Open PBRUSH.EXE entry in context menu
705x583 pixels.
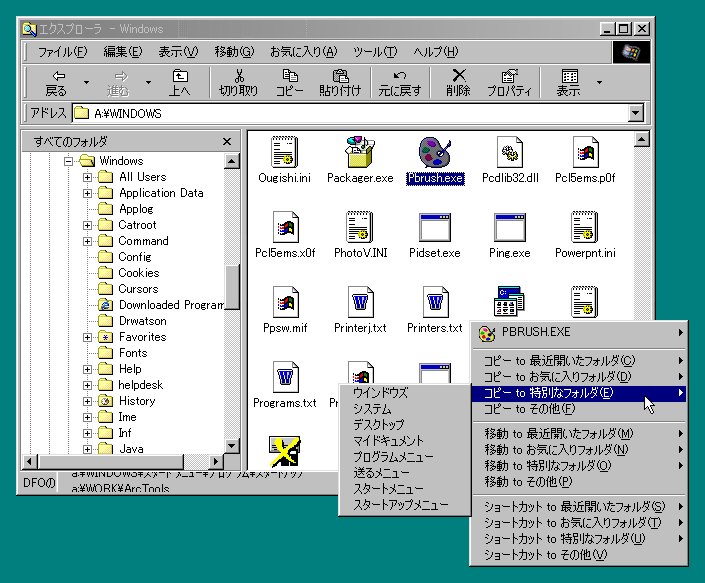click(x=579, y=333)
